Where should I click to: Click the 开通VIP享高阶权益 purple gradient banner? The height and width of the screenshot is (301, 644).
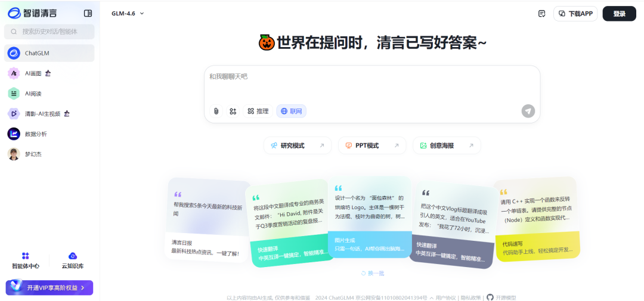tap(49, 288)
